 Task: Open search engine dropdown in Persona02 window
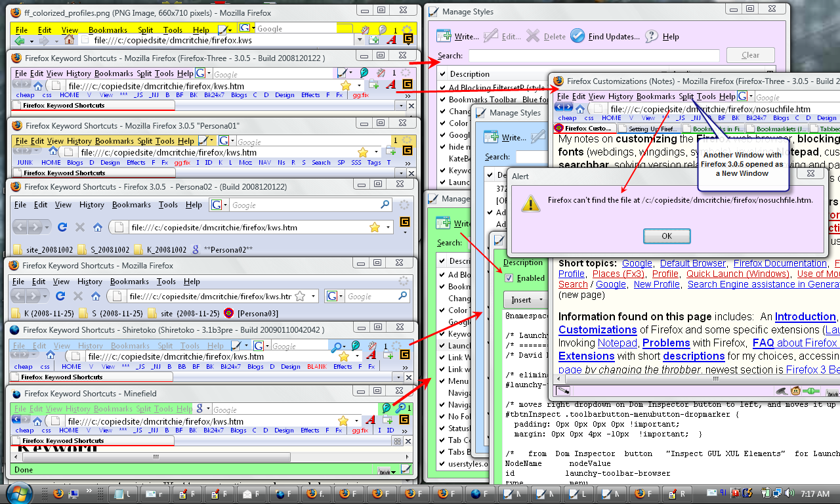226,205
